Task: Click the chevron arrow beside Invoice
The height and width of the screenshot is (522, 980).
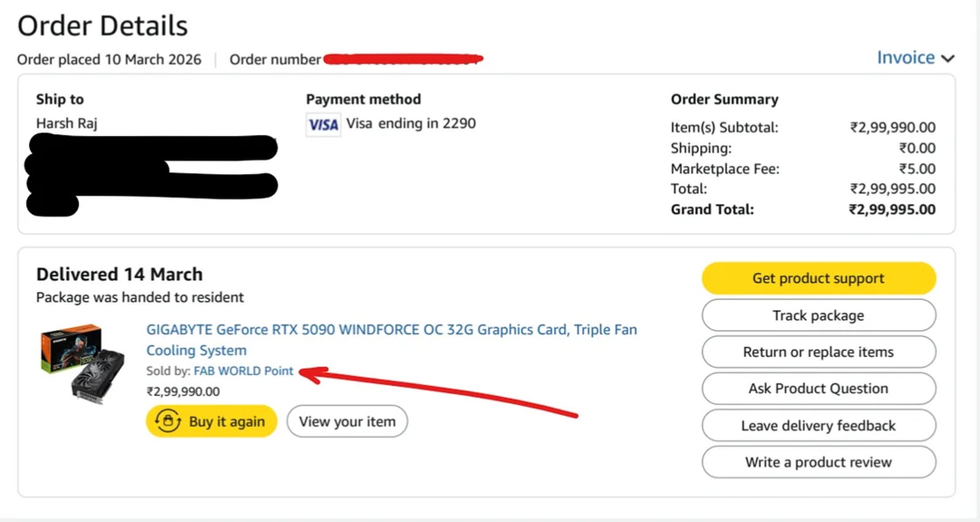Action: pos(948,59)
